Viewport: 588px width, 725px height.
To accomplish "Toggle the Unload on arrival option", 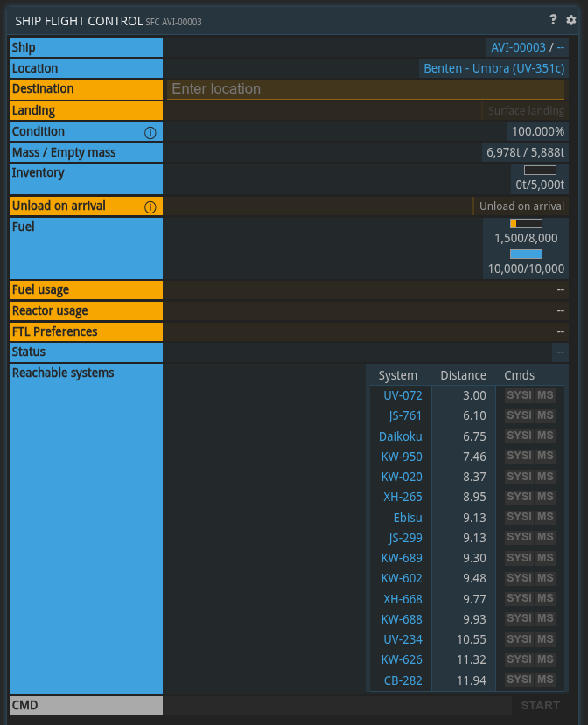I will click(x=521, y=206).
